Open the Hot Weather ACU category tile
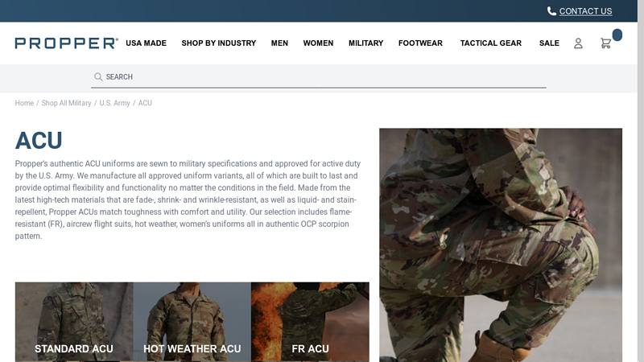 192,322
